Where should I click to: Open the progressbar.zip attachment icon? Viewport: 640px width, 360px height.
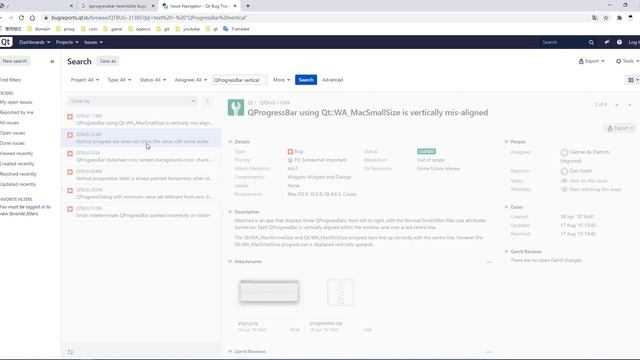tap(340, 292)
